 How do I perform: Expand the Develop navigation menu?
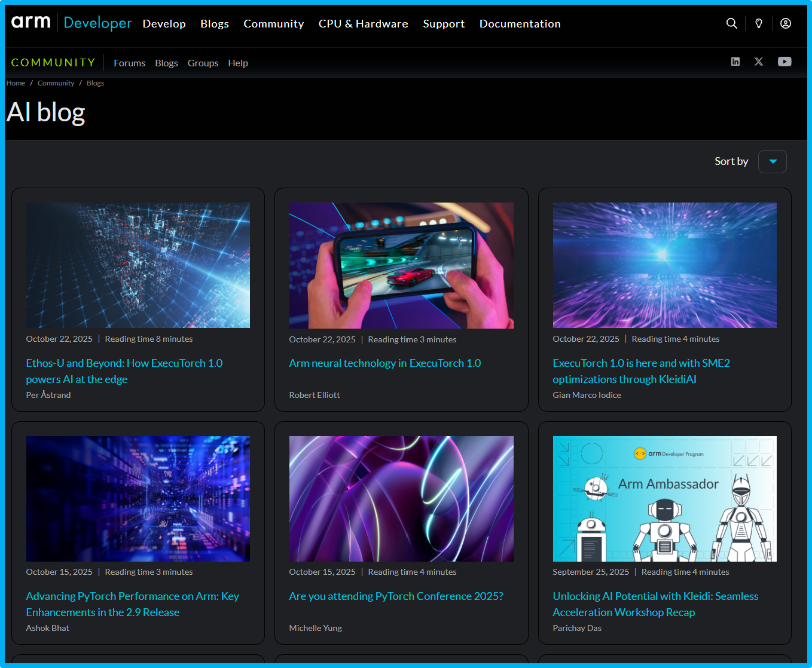tap(164, 24)
